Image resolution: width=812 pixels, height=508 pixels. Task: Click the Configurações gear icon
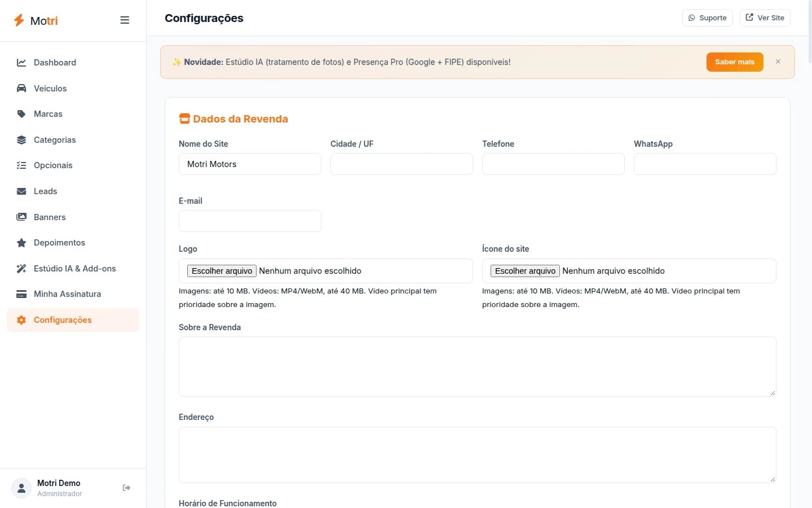[21, 320]
